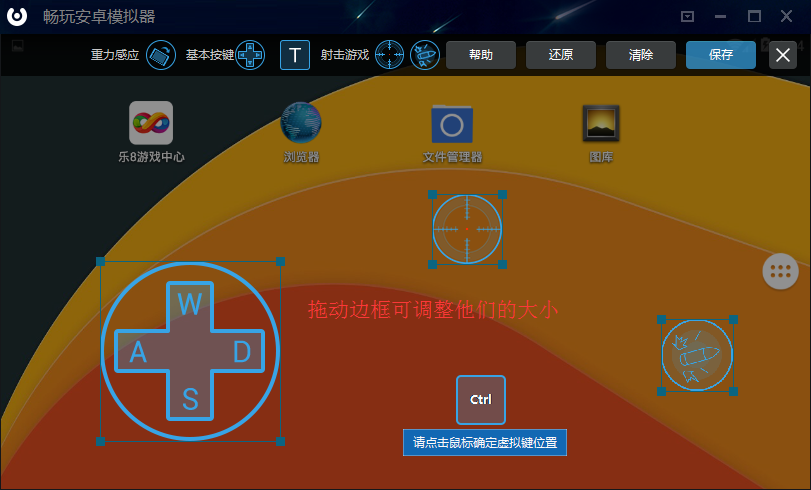Open the 文件管理器 file manager
Image resolution: width=811 pixels, height=490 pixels.
pos(452,124)
